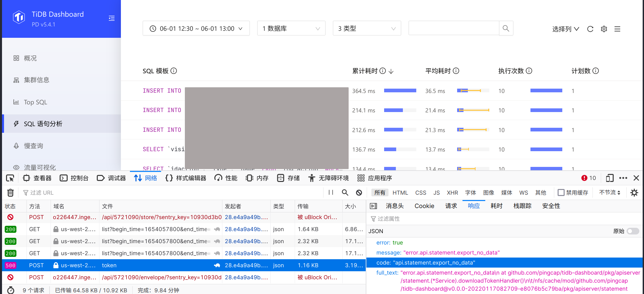Open the 不节流 throttling dropdown

pos(610,193)
